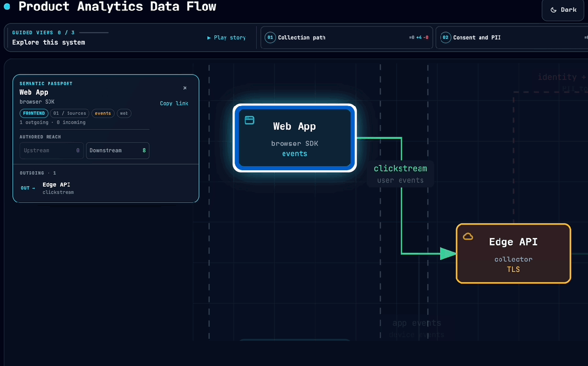Open the Edge API outgoing connection row
The height and width of the screenshot is (366, 588).
tap(106, 188)
